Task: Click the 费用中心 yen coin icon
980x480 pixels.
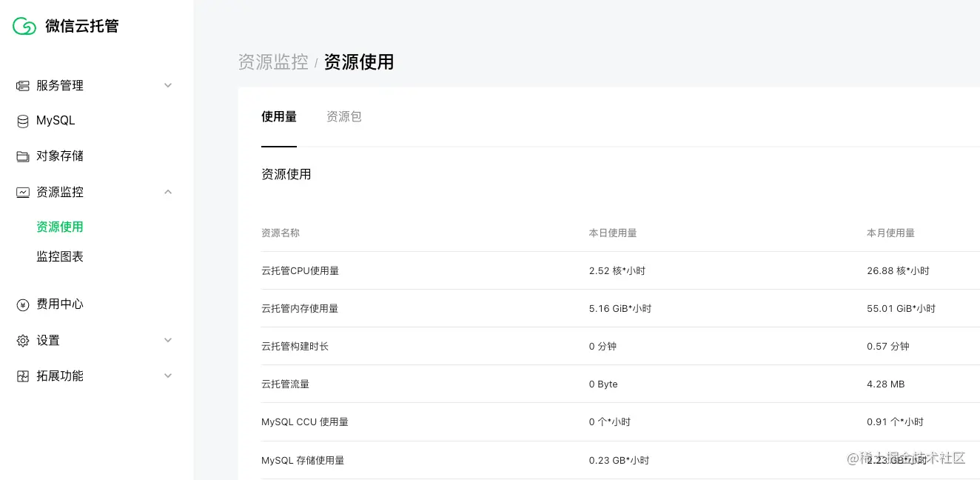Action: click(23, 304)
